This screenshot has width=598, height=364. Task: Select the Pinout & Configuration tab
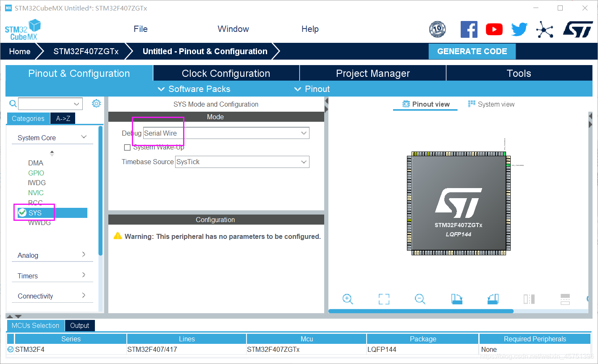[79, 73]
